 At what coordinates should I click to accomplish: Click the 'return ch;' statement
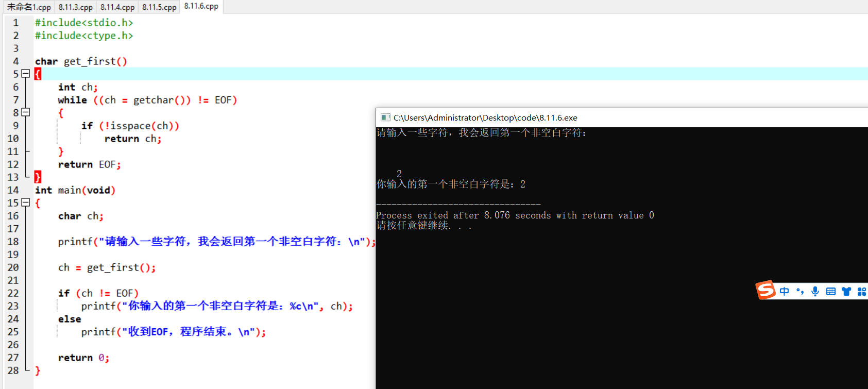[x=133, y=139]
